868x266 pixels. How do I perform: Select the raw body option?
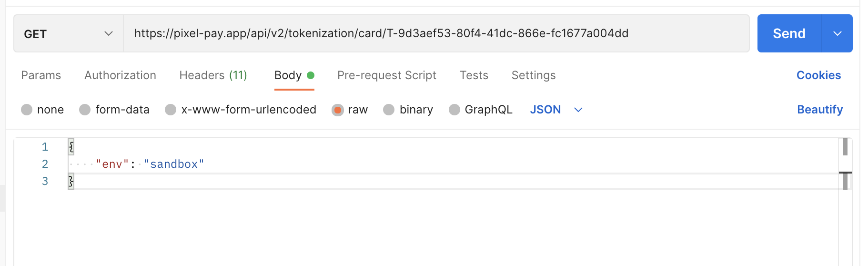point(338,110)
